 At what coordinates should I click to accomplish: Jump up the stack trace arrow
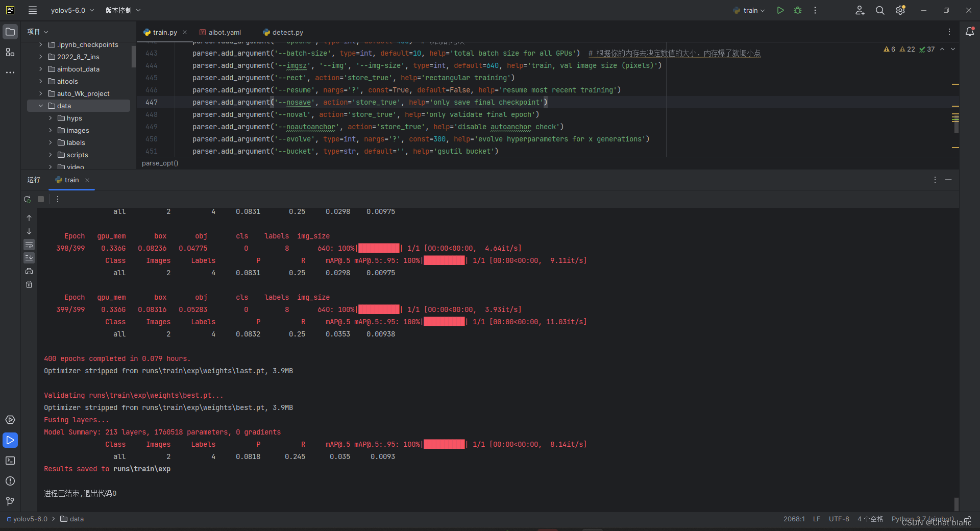tap(29, 218)
